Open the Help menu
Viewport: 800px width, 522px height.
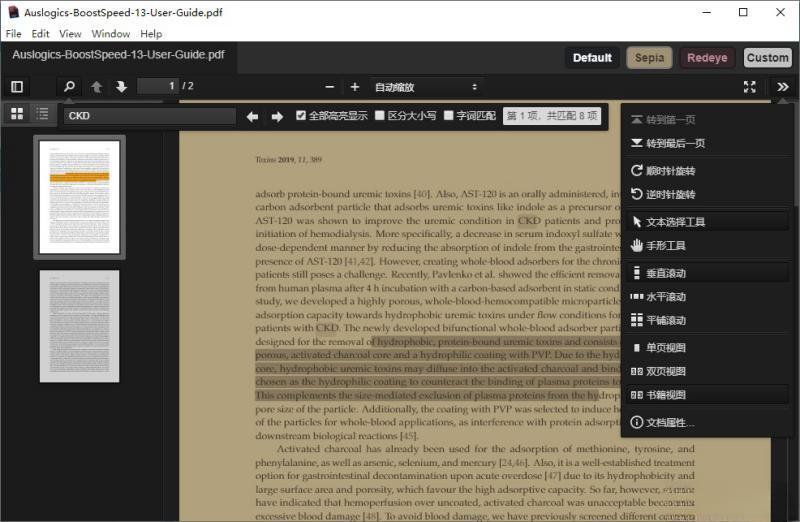click(151, 34)
